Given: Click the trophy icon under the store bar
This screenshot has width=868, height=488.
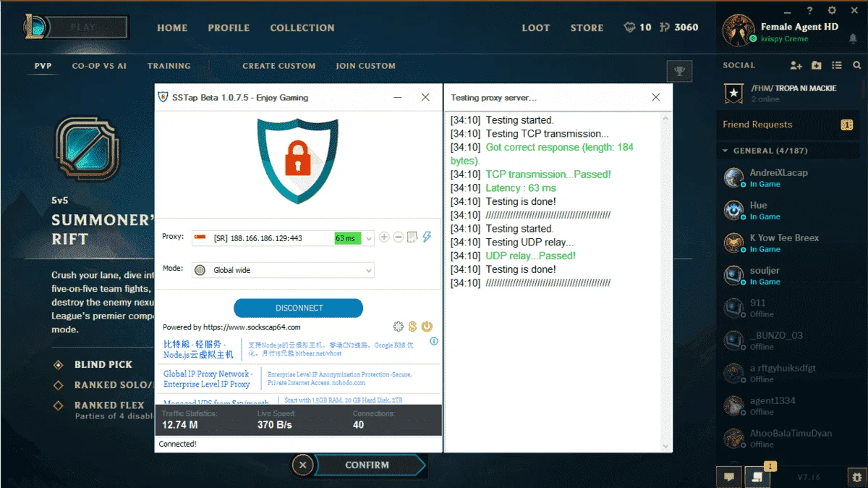Looking at the screenshot, I should coord(679,71).
